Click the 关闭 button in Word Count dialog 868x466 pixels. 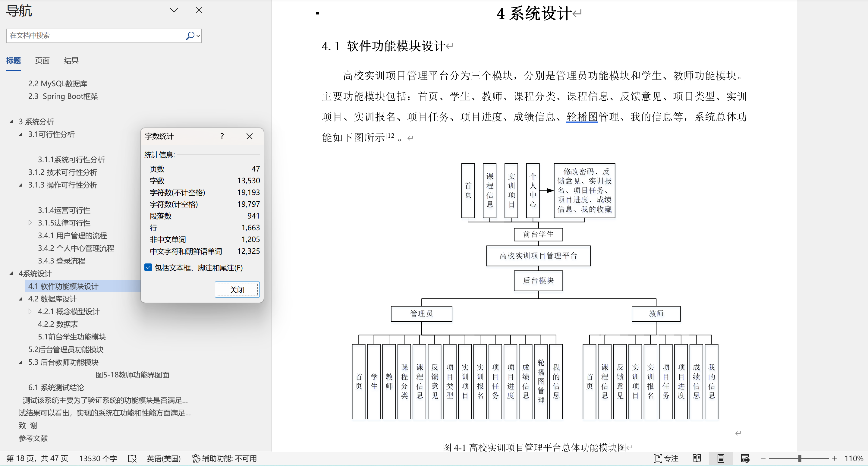pyautogui.click(x=237, y=289)
